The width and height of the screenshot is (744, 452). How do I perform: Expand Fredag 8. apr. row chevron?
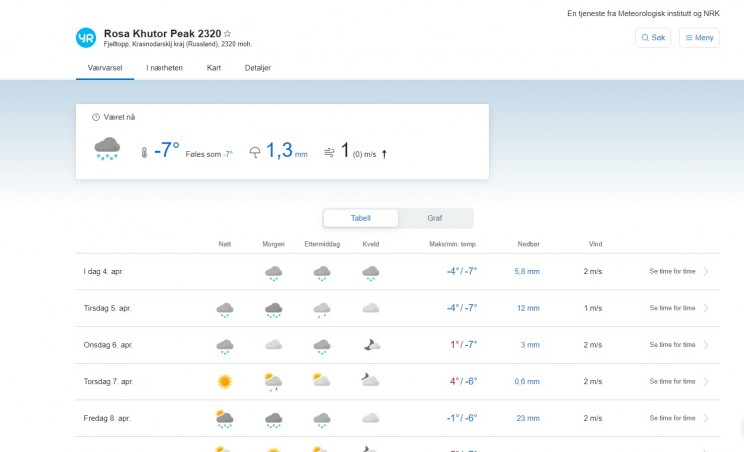tap(706, 418)
